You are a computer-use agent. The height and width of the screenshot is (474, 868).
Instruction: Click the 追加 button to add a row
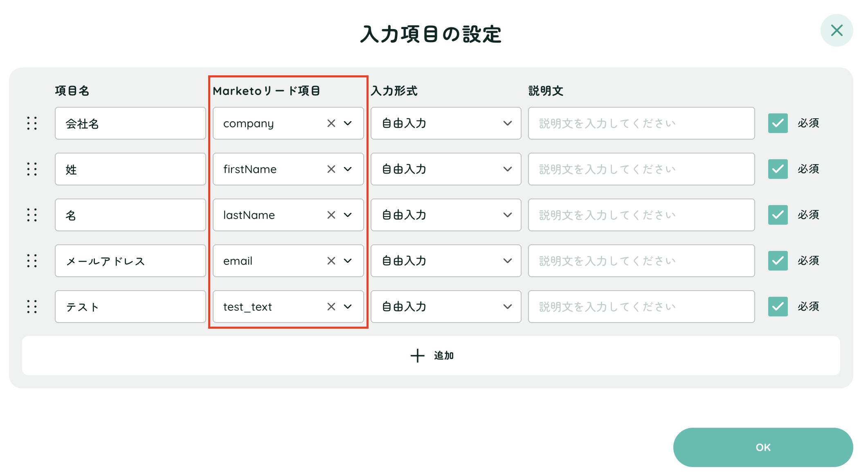tap(431, 356)
